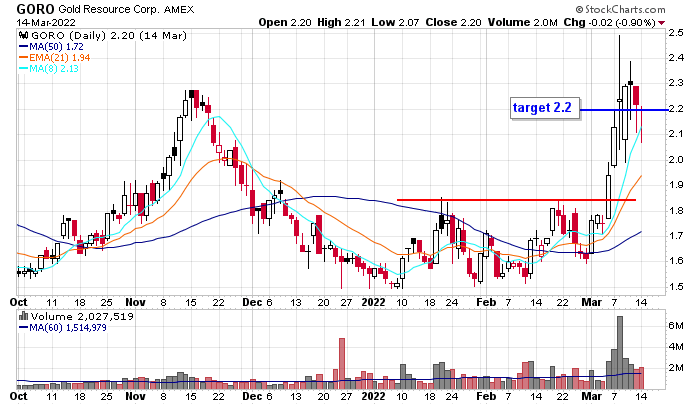Click the 2022 label on price chart axis
The width and height of the screenshot is (700, 405).
coord(373,302)
